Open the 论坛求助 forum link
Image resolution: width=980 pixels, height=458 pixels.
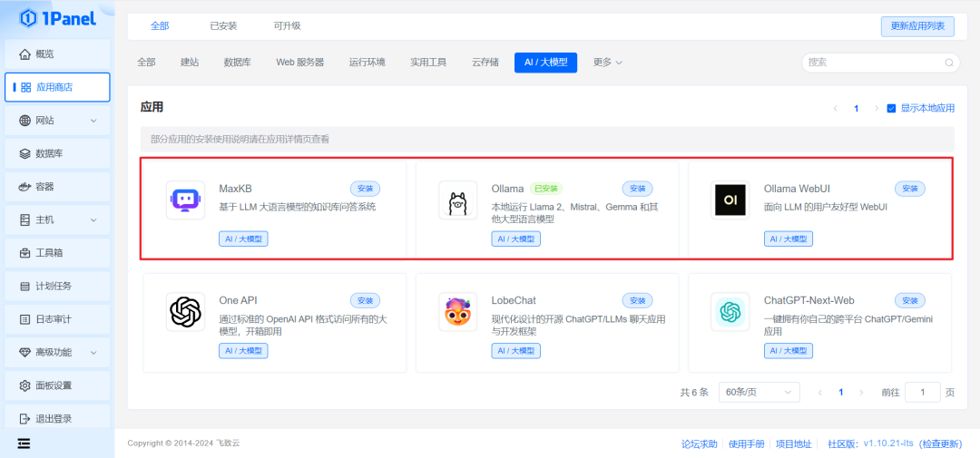click(x=700, y=443)
